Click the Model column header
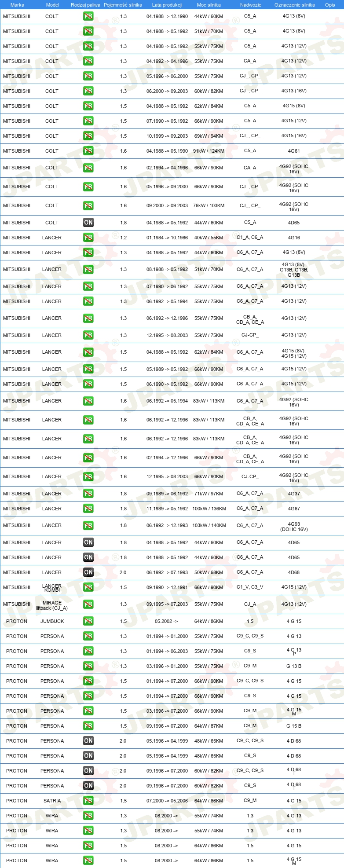344x868 pixels. coord(52,5)
